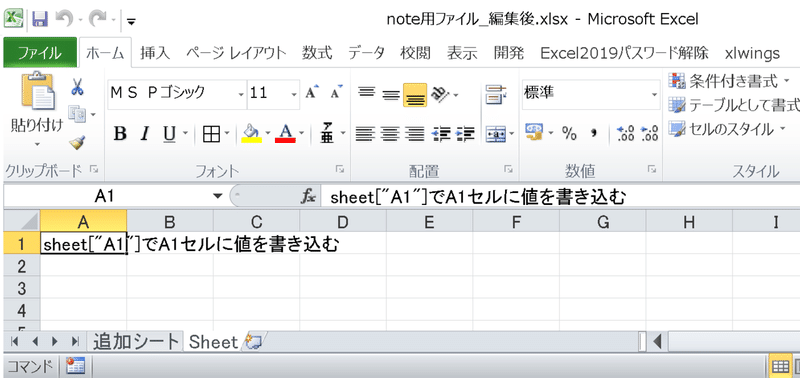Image resolution: width=800 pixels, height=378 pixels.
Task: Open the 配置 dialog launcher
Action: pyautogui.click(x=508, y=169)
